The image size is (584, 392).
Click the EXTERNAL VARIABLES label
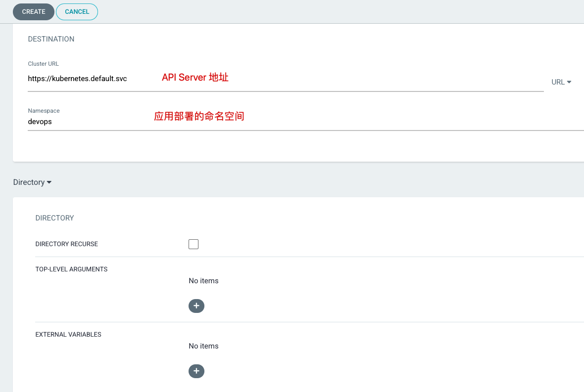tap(68, 334)
